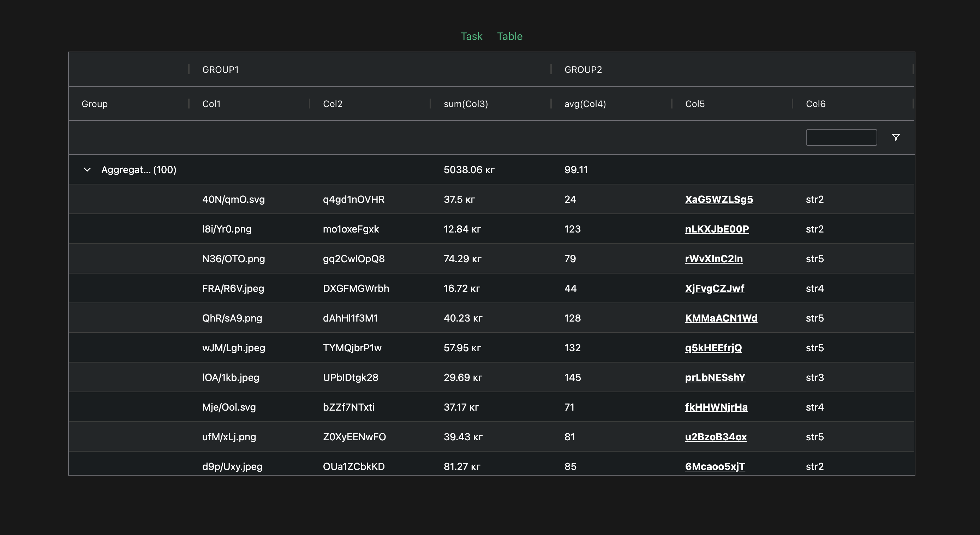Click the XjFvgCZJwf link
The height and width of the screenshot is (535, 980).
[715, 288]
